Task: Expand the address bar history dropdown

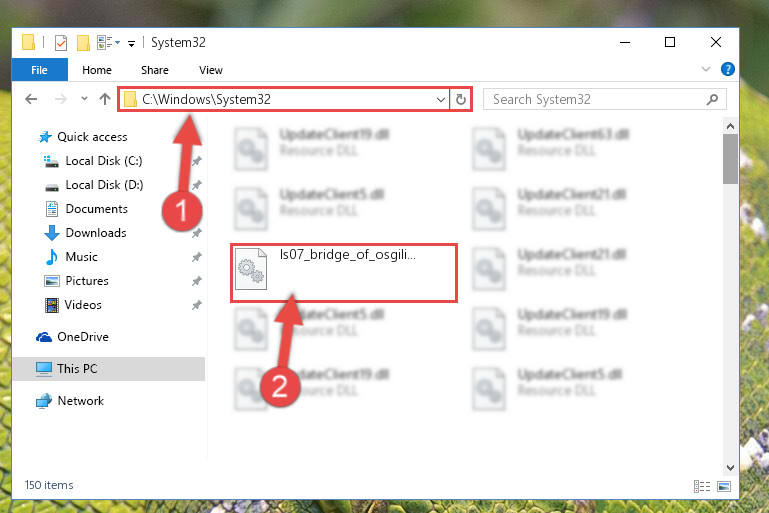Action: pos(440,100)
